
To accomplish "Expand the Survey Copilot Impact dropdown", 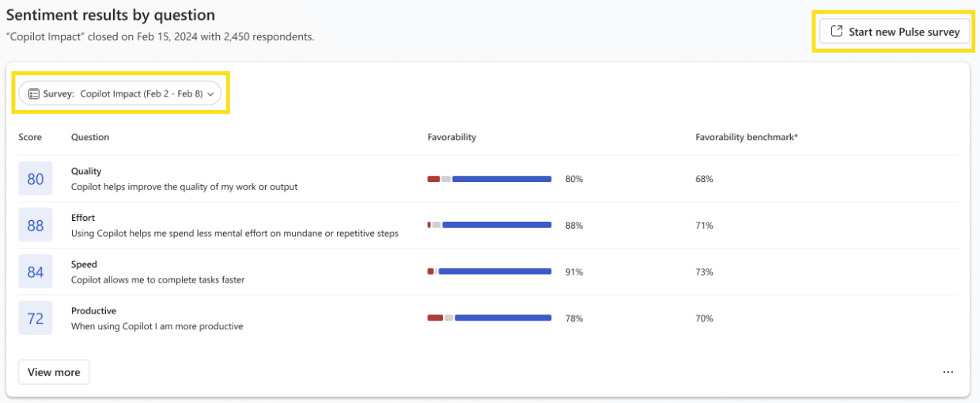I will [x=120, y=93].
